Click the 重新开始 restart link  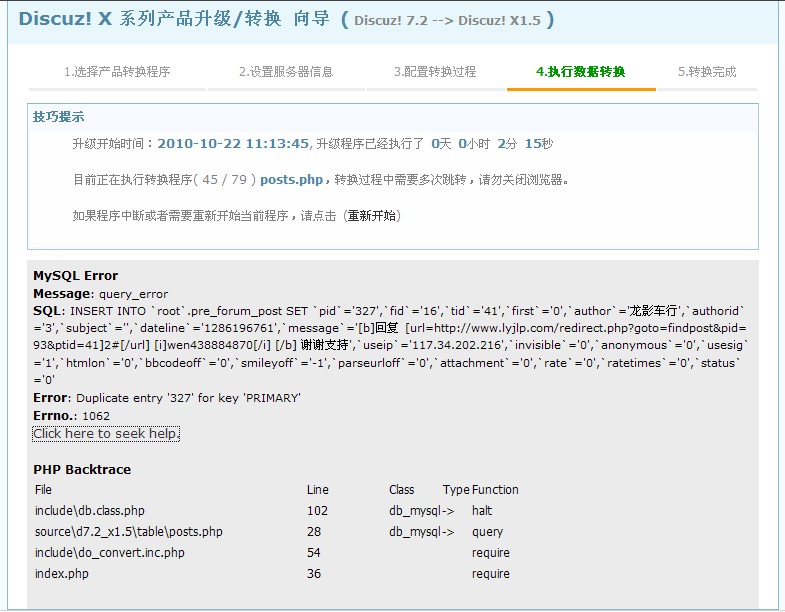point(372,216)
